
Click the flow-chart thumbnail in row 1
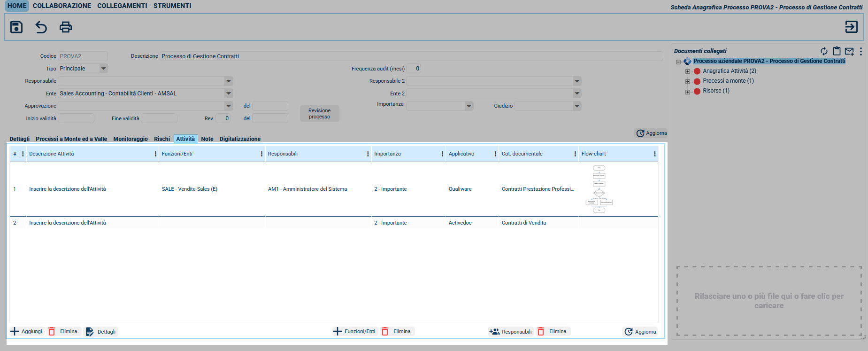click(599, 189)
